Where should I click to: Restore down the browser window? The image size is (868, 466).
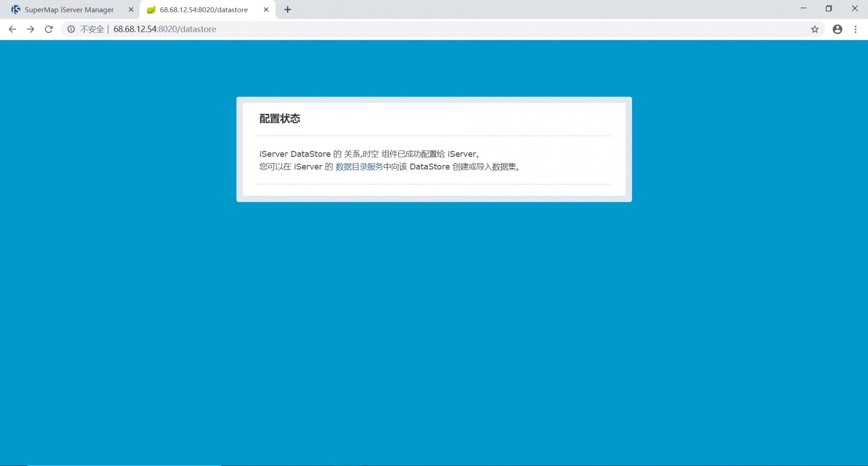[x=829, y=9]
